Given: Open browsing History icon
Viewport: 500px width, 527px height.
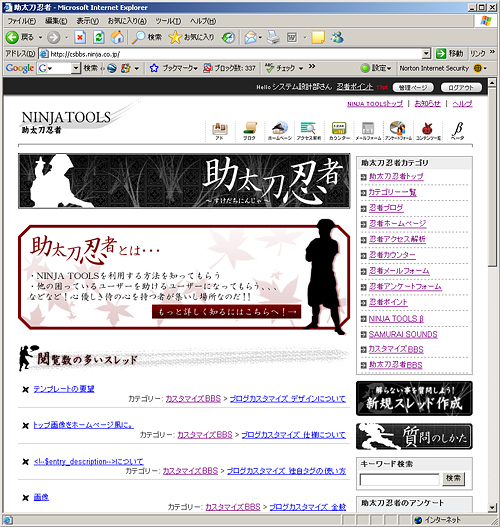Looking at the screenshot, I should (228, 37).
